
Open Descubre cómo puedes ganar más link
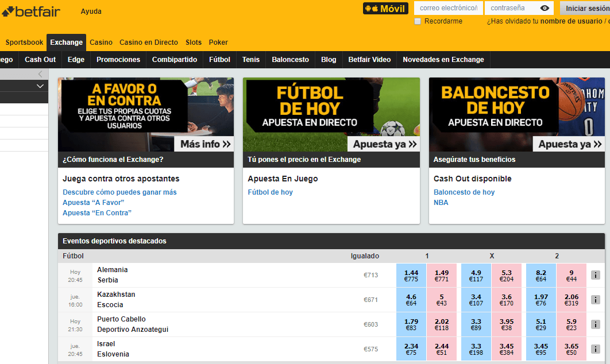[120, 192]
